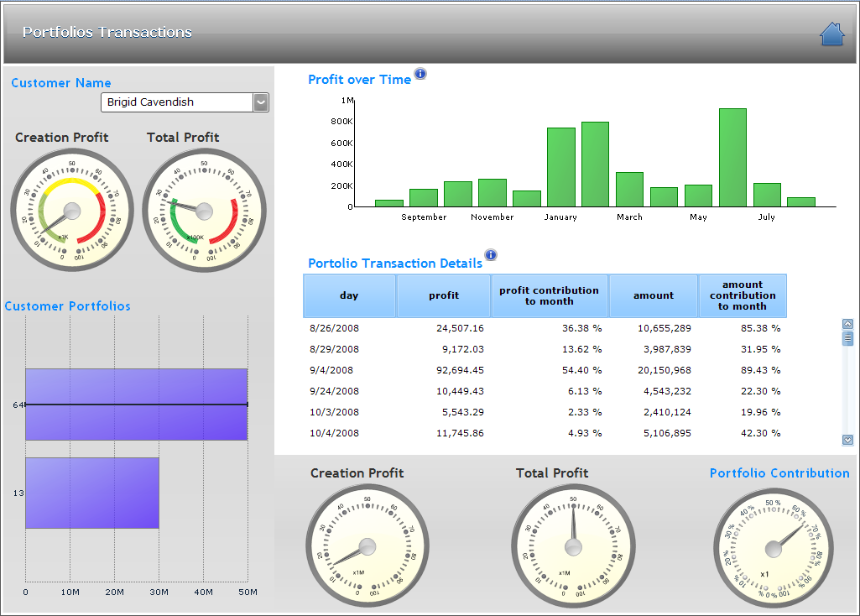The width and height of the screenshot is (860, 616).
Task: Click amount value 4,543,232
Action: tap(667, 391)
